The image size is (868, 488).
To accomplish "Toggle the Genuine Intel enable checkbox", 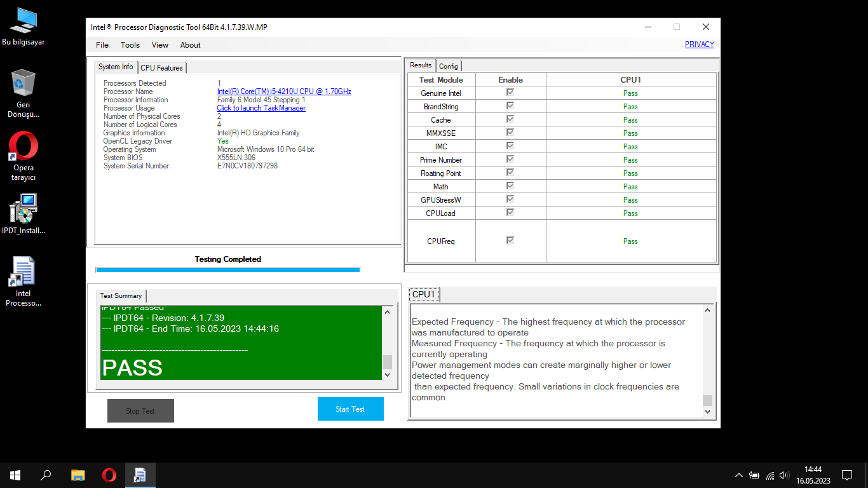I will point(510,93).
